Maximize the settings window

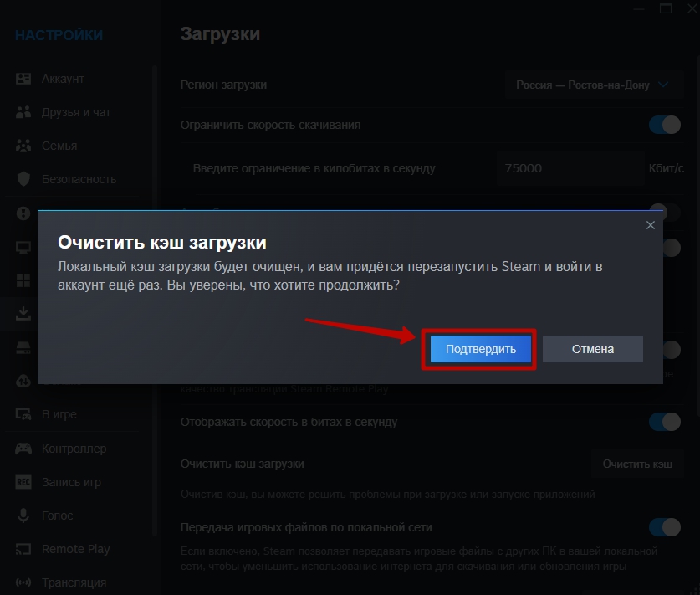click(x=665, y=8)
